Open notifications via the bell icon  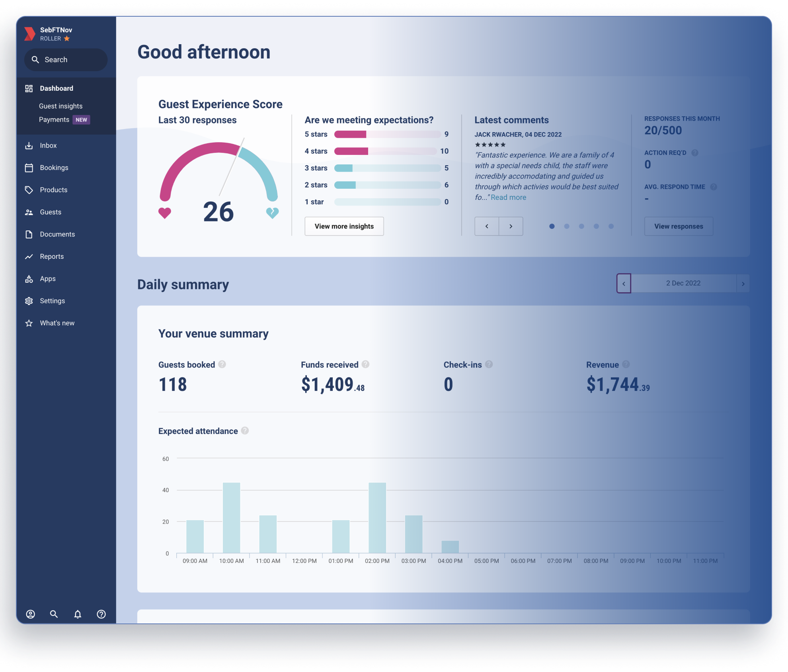[x=78, y=614]
